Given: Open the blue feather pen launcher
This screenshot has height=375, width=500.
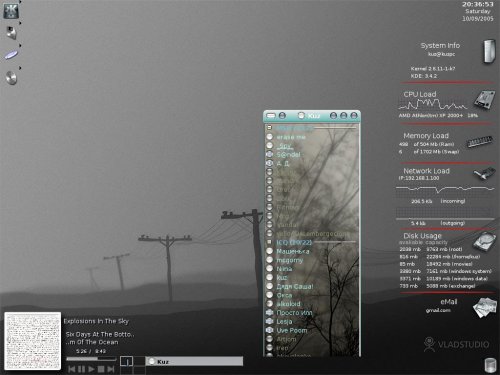Looking at the screenshot, I should point(11,54).
